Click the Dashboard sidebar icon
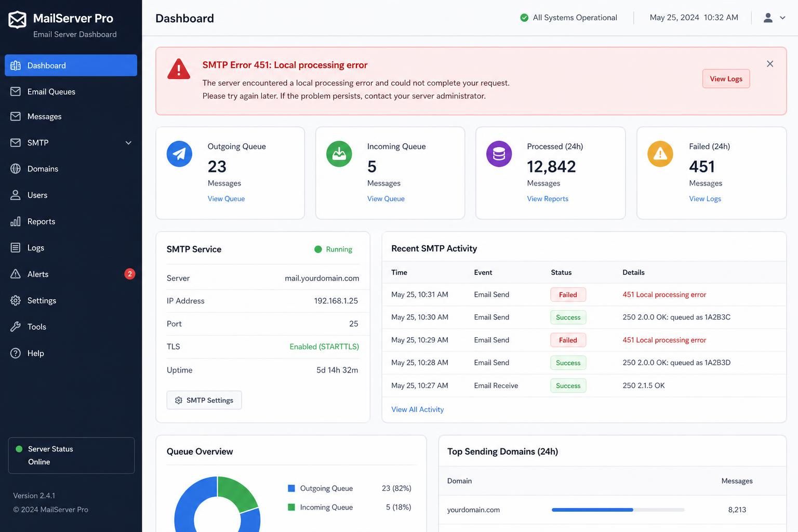798x532 pixels. (x=16, y=65)
